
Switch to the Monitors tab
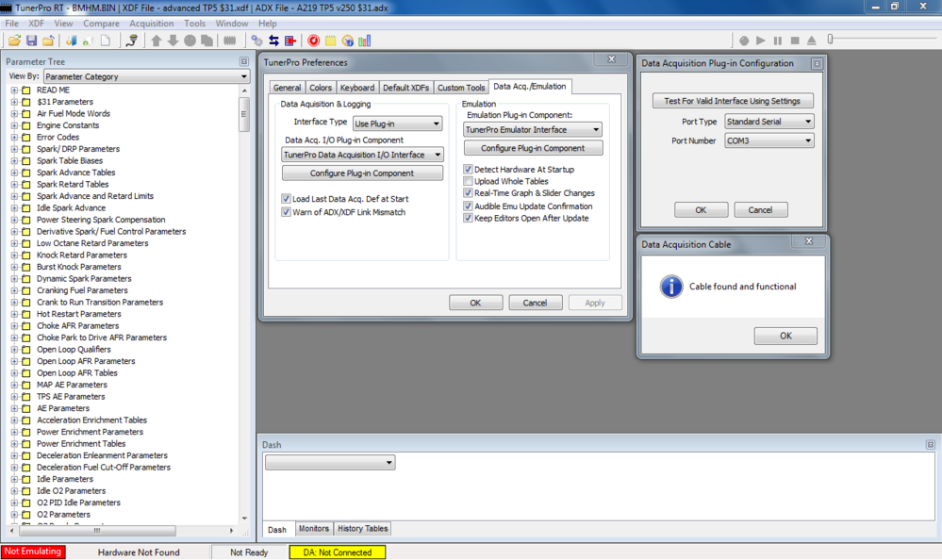pos(314,529)
